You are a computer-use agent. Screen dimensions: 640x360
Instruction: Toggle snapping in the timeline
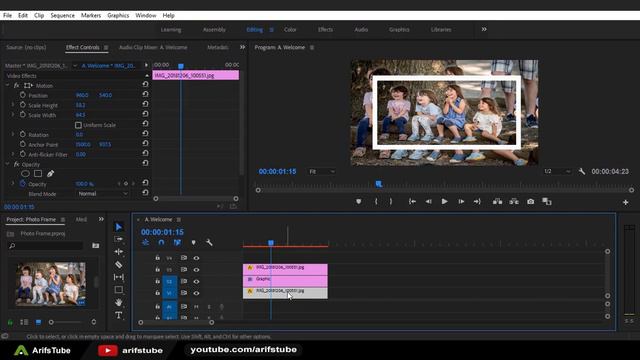coord(161,242)
